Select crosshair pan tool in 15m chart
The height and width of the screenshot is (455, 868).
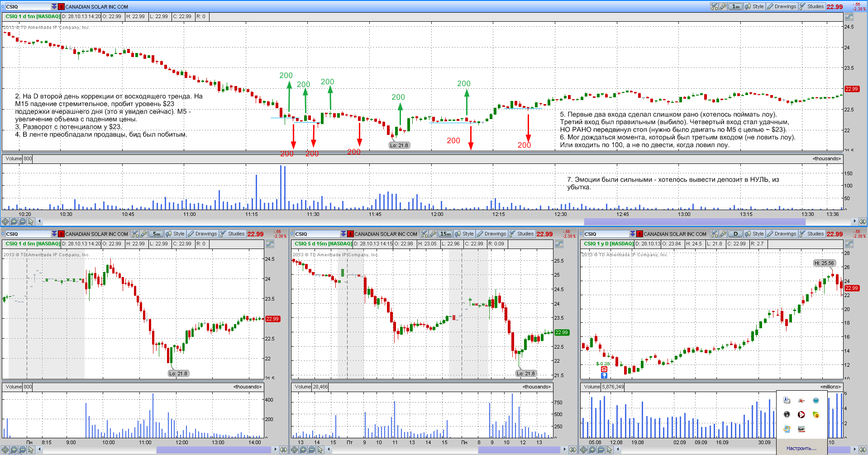pyautogui.click(x=294, y=450)
